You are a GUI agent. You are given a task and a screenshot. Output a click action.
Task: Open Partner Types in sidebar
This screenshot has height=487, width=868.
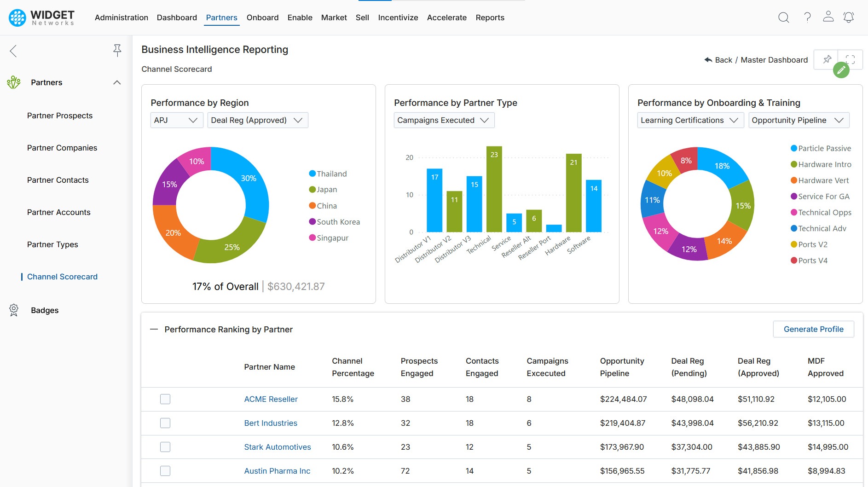(x=52, y=244)
